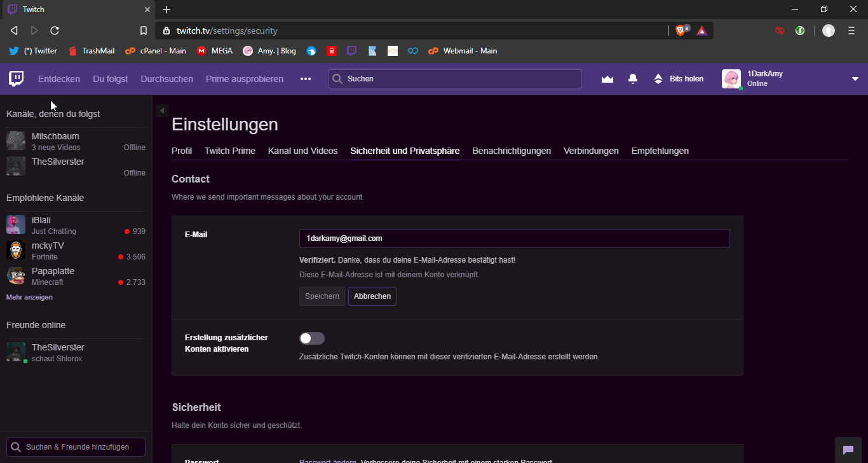Click the Bits holen diamond icon
868x463 pixels.
[658, 78]
